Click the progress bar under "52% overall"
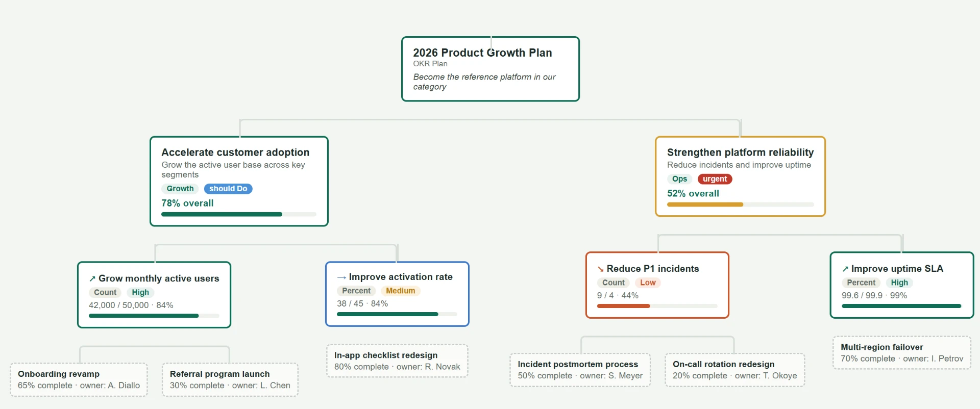The image size is (980, 409). tap(741, 205)
